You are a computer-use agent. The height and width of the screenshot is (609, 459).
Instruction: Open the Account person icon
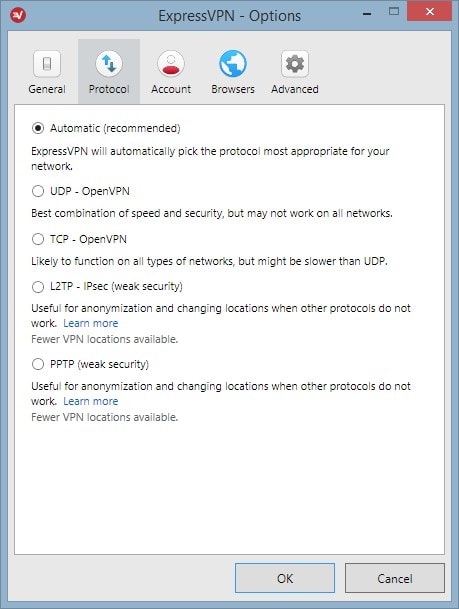tap(171, 64)
